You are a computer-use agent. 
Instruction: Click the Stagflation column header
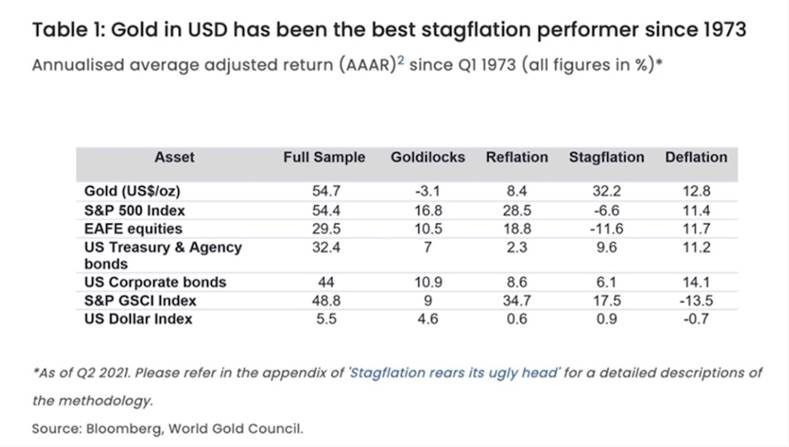pyautogui.click(x=606, y=157)
